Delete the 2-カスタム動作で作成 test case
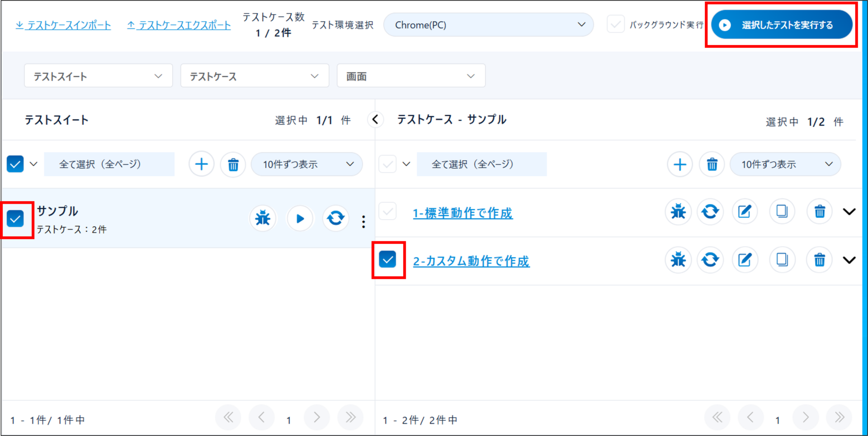Image resolution: width=868 pixels, height=436 pixels. click(x=819, y=260)
